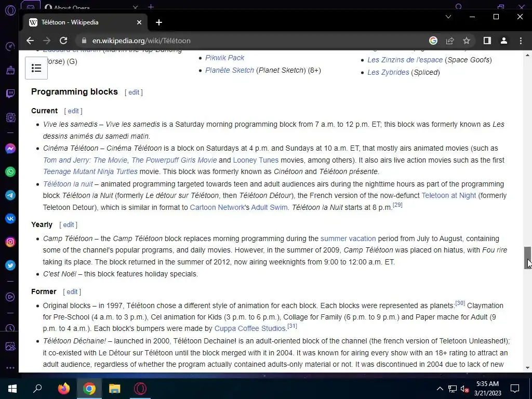Open the speed dial gauge icon in Opera sidebar
Screen dimensions: 532x399
(10, 46)
